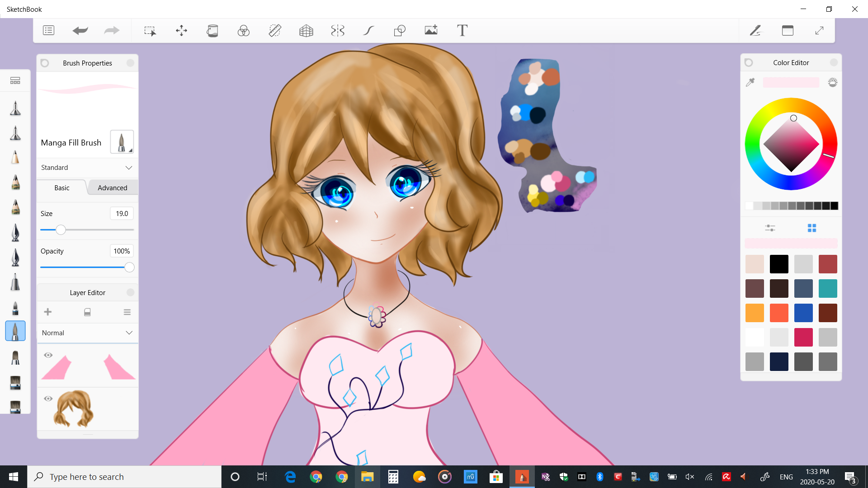Switch to the Basic tab
Viewport: 868px width, 488px height.
62,188
